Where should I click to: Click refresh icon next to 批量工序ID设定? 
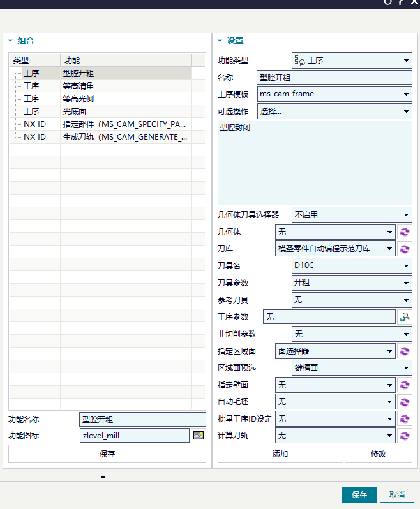(x=405, y=419)
